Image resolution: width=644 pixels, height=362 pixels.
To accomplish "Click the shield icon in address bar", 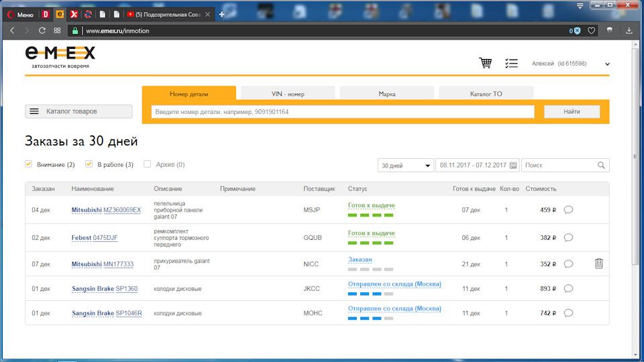I will click(x=610, y=30).
